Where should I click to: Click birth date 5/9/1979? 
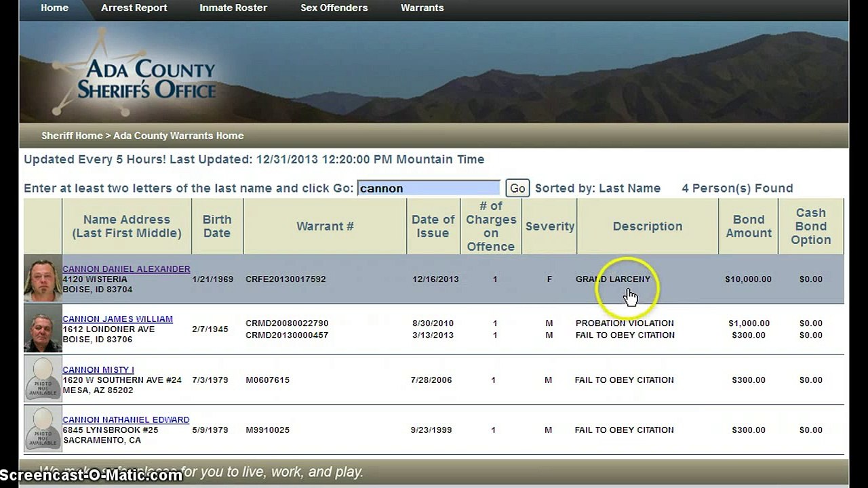210,430
